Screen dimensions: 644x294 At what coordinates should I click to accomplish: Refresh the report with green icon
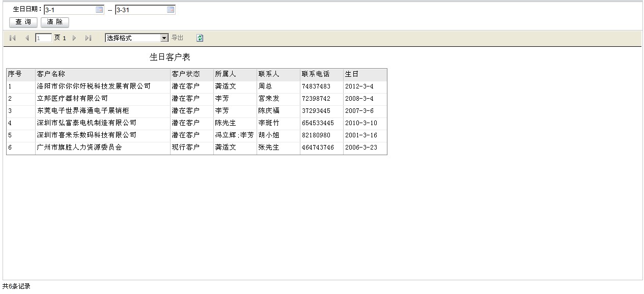point(200,38)
